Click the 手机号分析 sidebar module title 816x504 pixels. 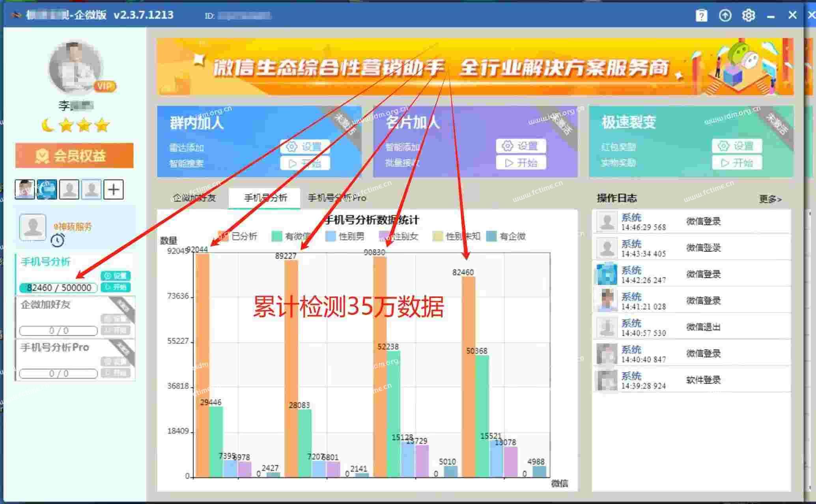coord(45,262)
